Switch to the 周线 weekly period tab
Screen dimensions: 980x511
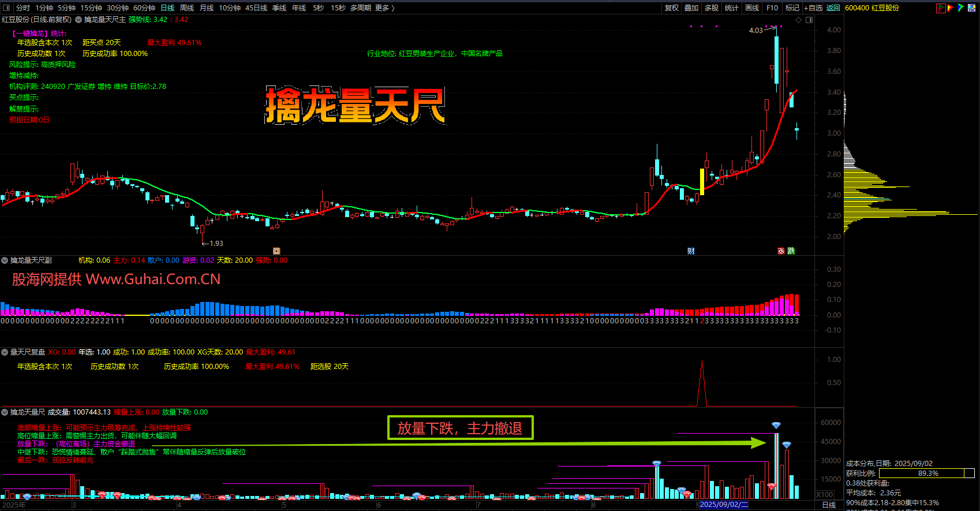pos(187,8)
